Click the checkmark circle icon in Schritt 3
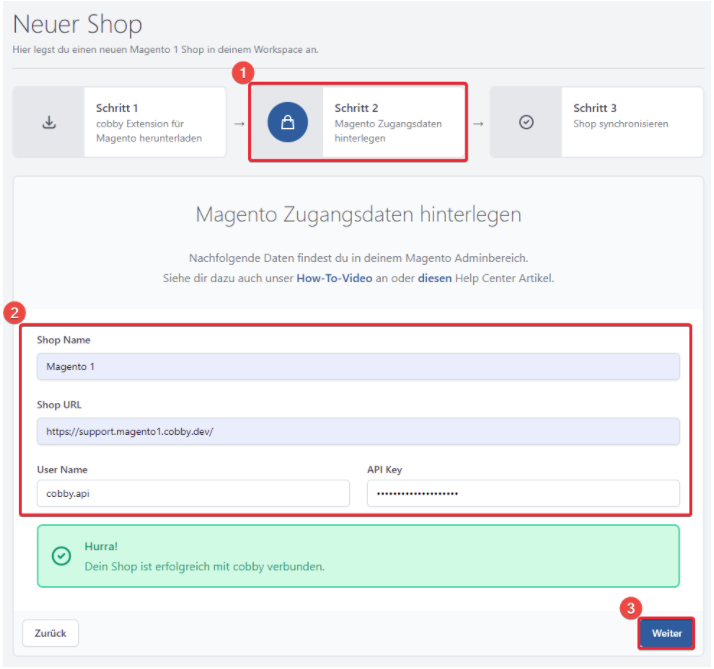The width and height of the screenshot is (714, 669). (x=526, y=122)
